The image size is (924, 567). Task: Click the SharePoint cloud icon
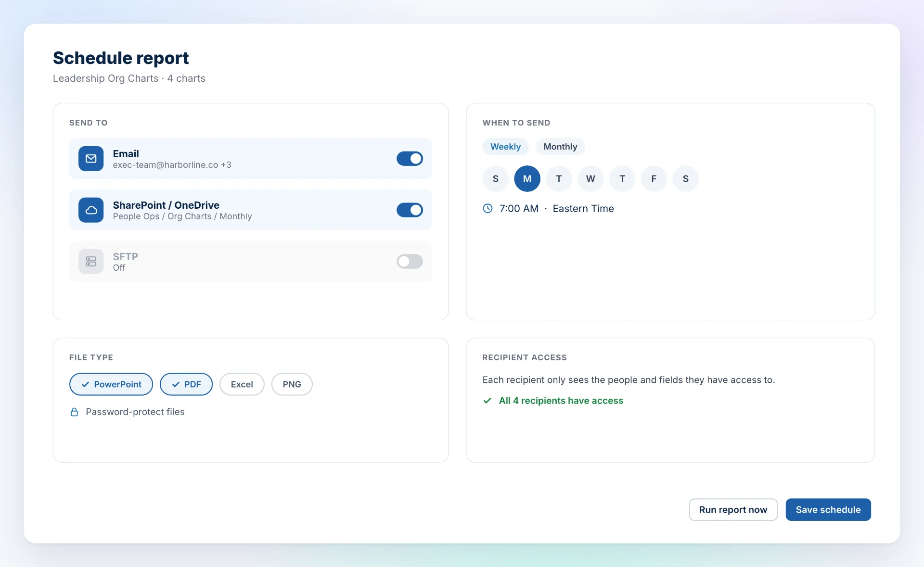(x=91, y=210)
